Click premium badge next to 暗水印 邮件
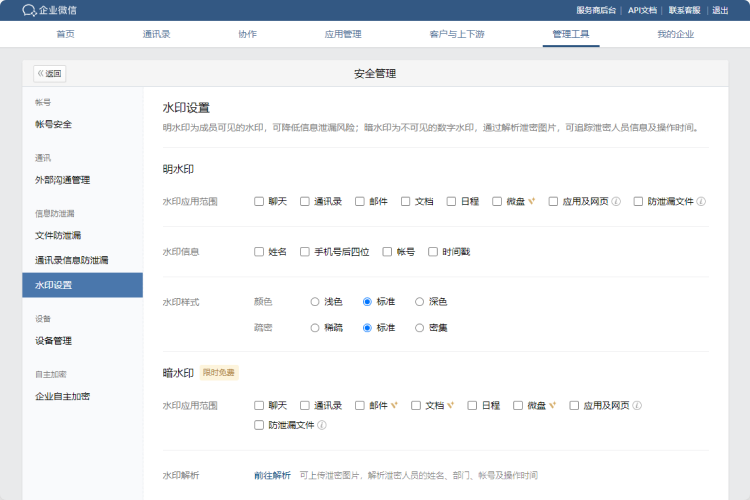 tap(394, 405)
